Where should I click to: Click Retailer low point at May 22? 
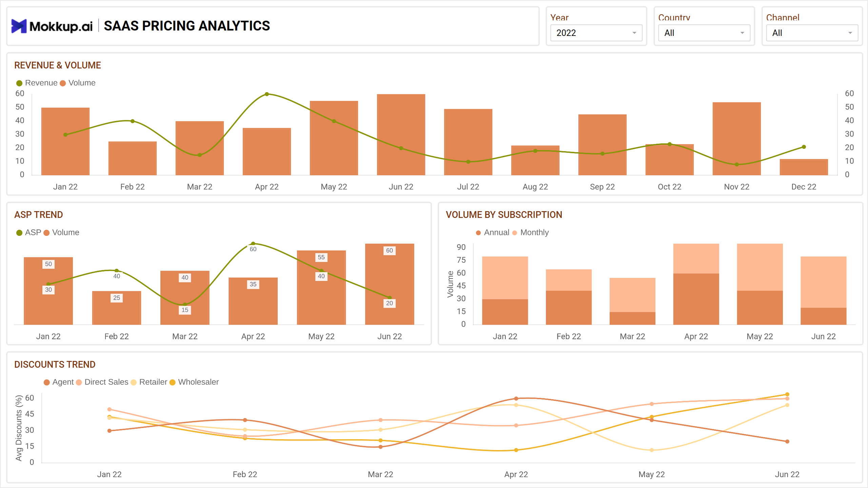click(652, 450)
